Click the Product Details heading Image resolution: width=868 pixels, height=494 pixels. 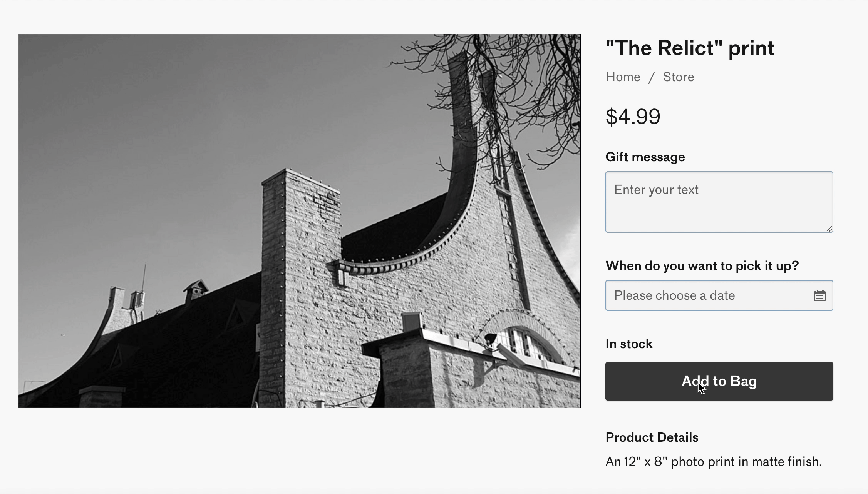[x=652, y=437]
